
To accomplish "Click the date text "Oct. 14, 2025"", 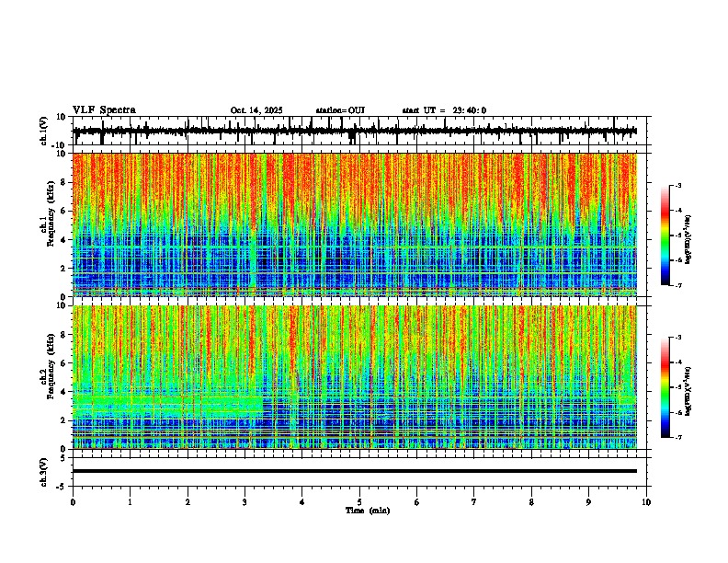I will (256, 110).
